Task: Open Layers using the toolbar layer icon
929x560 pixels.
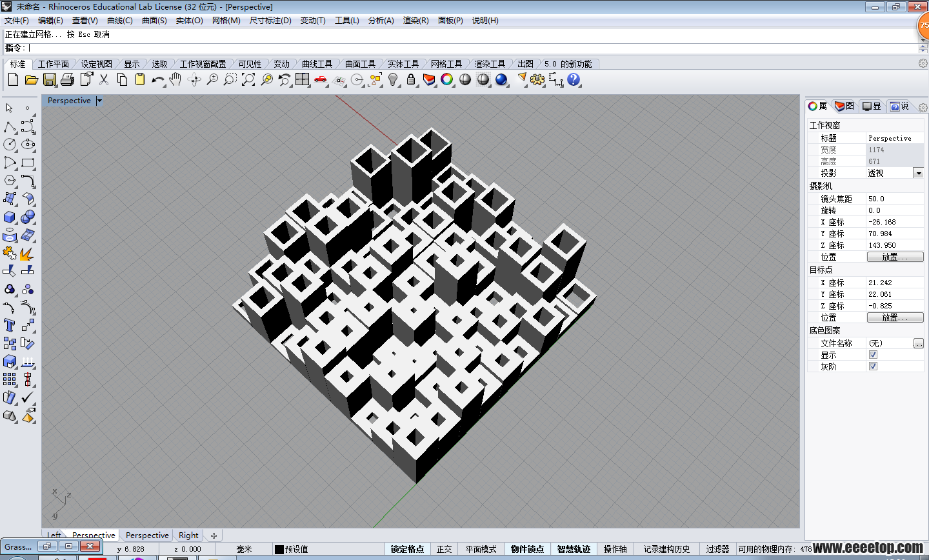Action: (x=429, y=79)
